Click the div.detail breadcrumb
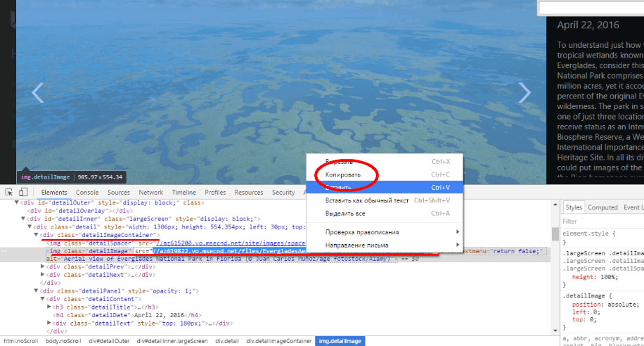Viewport: 644px width, 346px height. (x=227, y=341)
